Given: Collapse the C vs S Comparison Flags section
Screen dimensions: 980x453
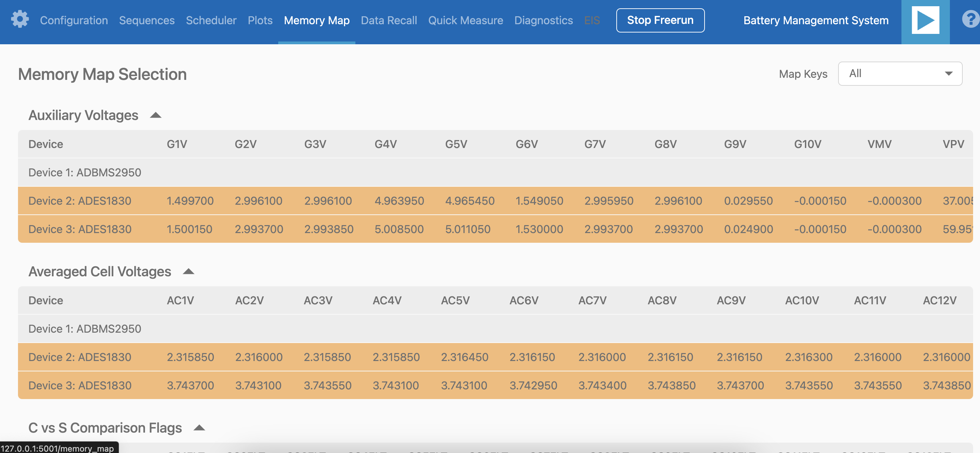Looking at the screenshot, I should point(199,427).
